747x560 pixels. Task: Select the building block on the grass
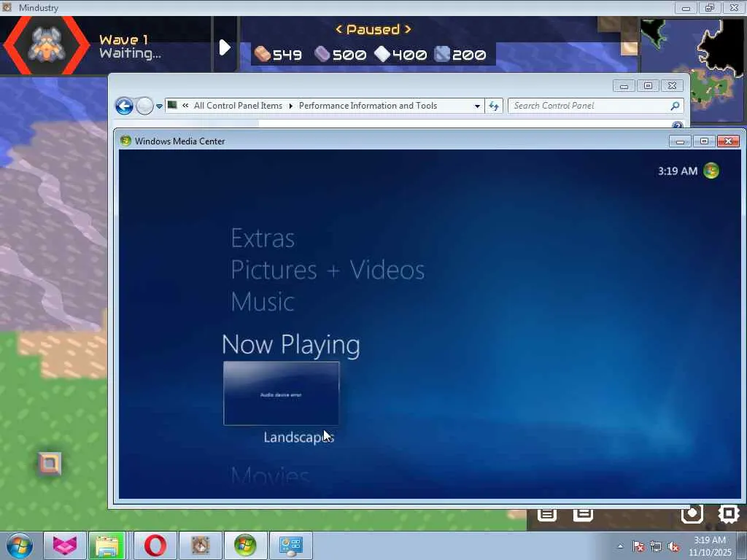50,463
